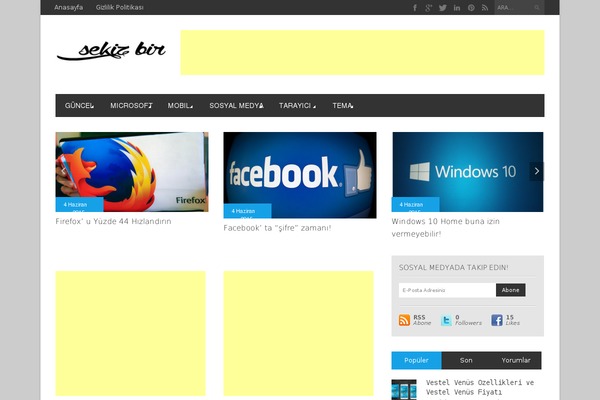Image resolution: width=600 pixels, height=400 pixels.
Task: Expand the SOSYAL MEDYA menu
Action: click(236, 106)
